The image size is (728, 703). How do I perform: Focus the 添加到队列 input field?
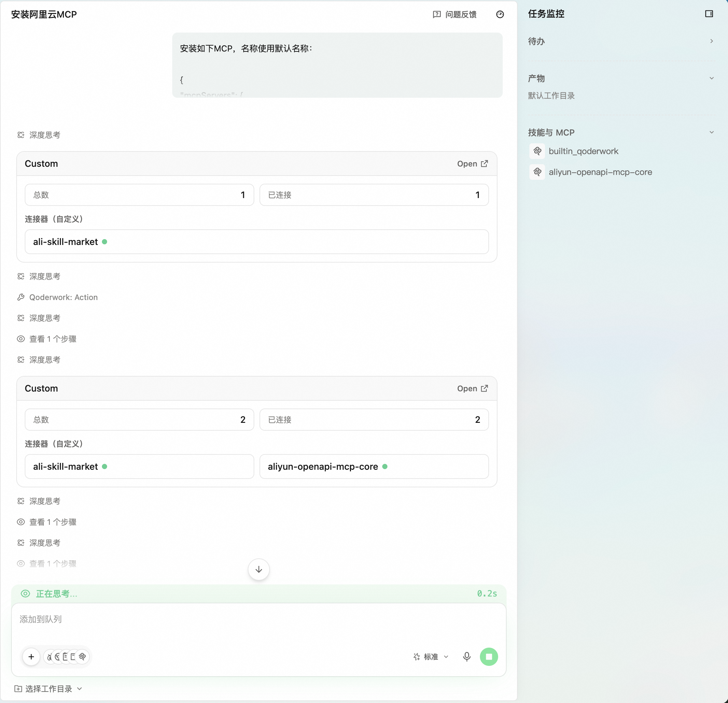coord(259,620)
